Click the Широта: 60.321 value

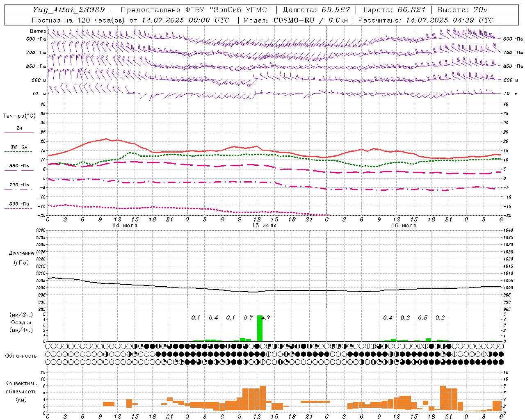coord(394,10)
